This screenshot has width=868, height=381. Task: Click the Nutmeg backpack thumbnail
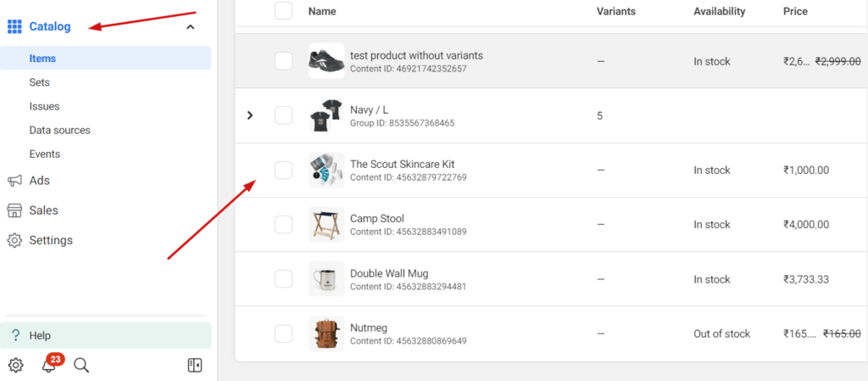(x=326, y=333)
